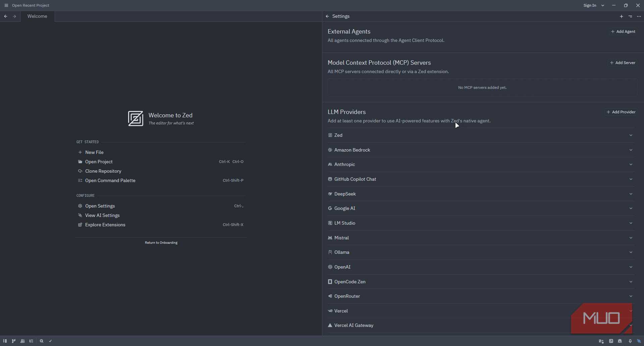
Task: Click the Sign In button
Action: coord(590,5)
